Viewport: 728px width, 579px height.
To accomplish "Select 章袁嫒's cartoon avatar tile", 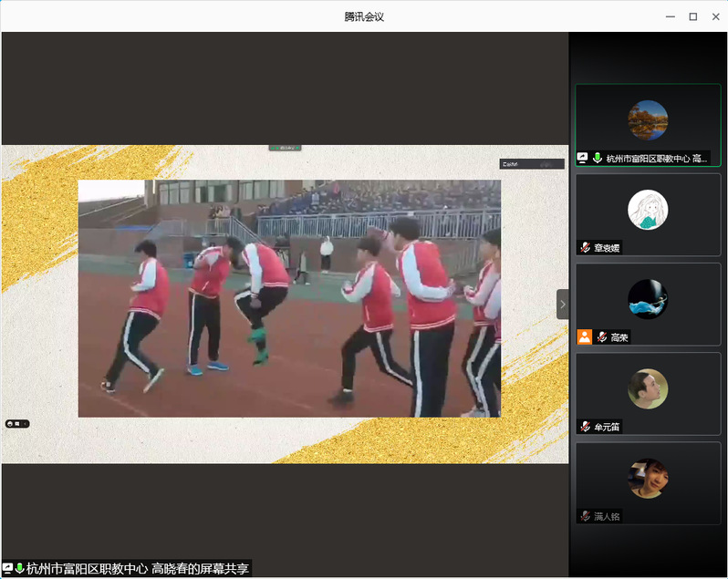I will pos(648,210).
